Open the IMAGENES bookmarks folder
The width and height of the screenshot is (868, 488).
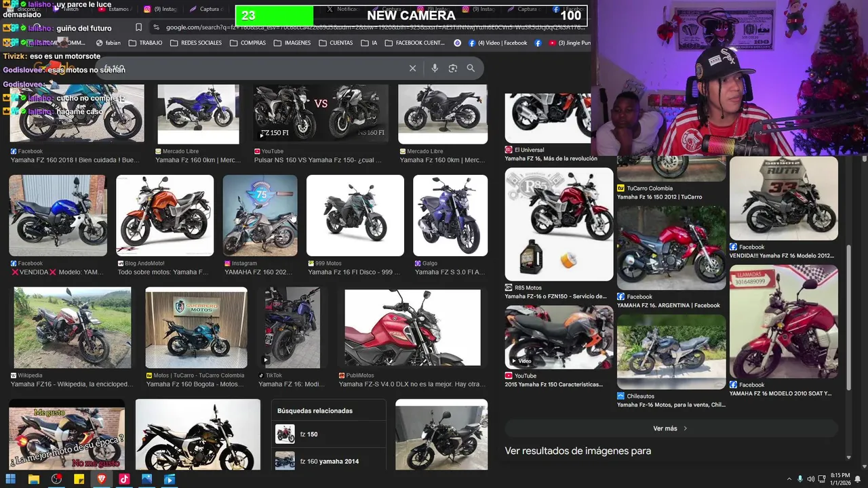point(292,43)
